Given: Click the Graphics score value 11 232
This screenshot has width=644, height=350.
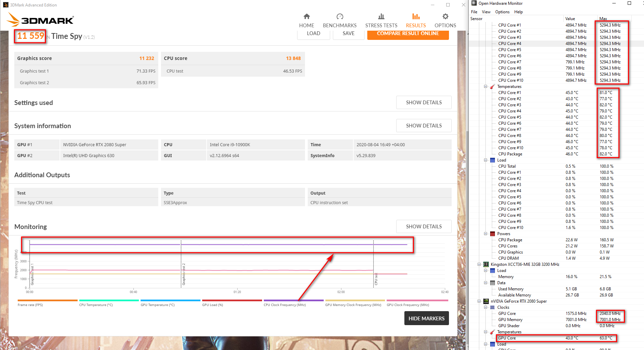Looking at the screenshot, I should 147,58.
